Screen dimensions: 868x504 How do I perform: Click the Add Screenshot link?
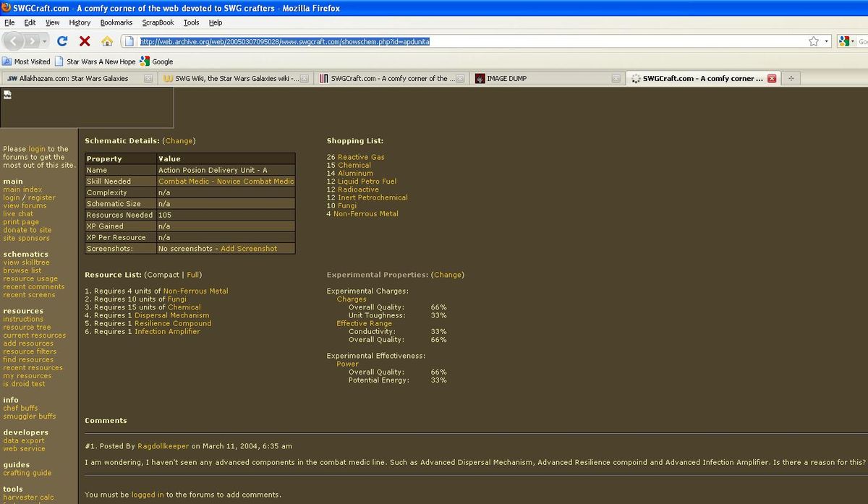point(248,248)
